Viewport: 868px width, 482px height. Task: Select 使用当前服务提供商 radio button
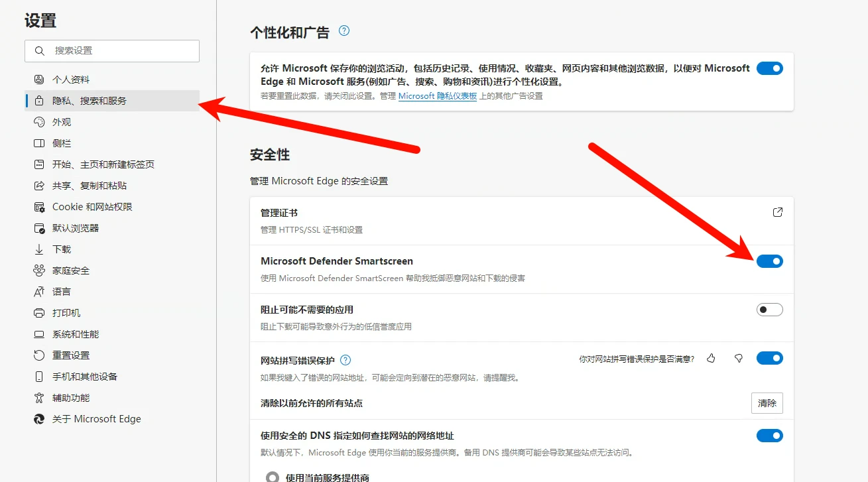pyautogui.click(x=272, y=477)
